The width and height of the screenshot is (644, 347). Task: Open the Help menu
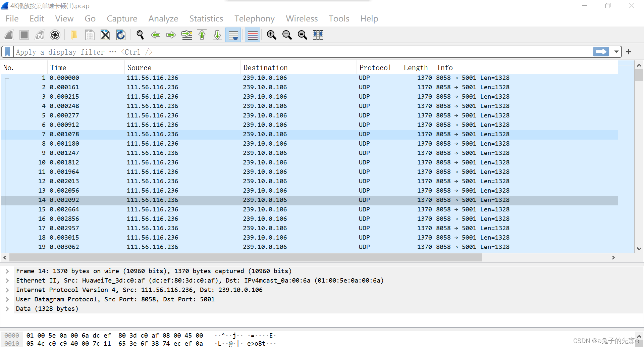click(x=369, y=18)
